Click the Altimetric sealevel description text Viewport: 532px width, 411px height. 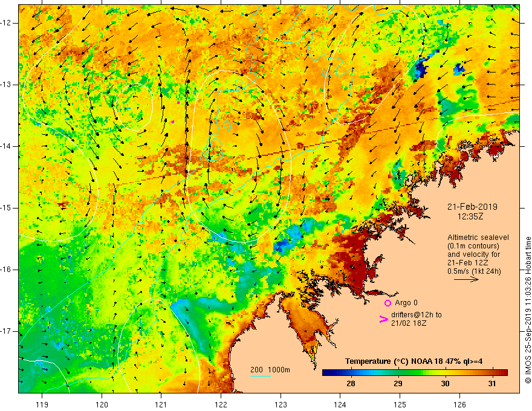coord(478,254)
